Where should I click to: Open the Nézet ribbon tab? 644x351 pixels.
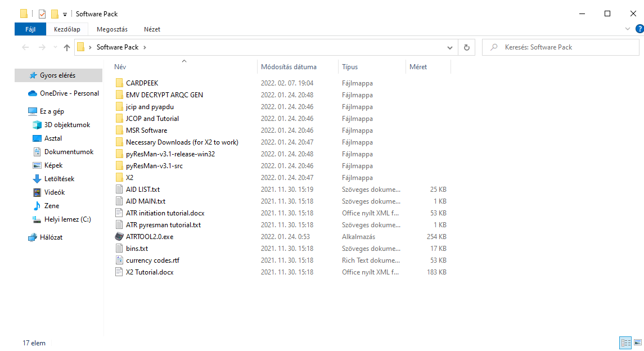pyautogui.click(x=152, y=29)
